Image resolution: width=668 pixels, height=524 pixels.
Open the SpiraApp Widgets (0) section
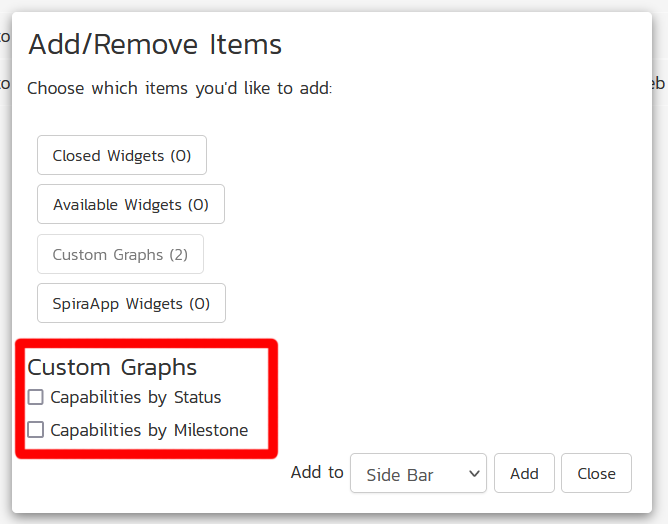click(131, 303)
